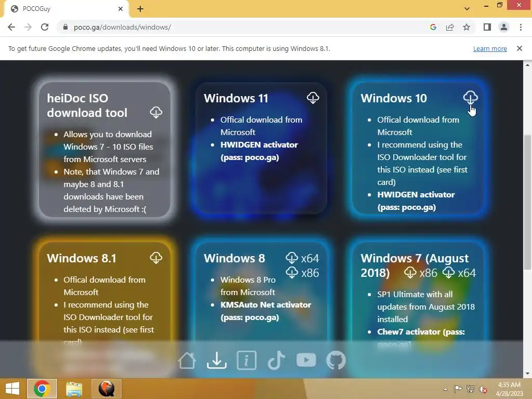The image size is (532, 399).
Task: Open info page in bottom navigation
Action: point(246,361)
